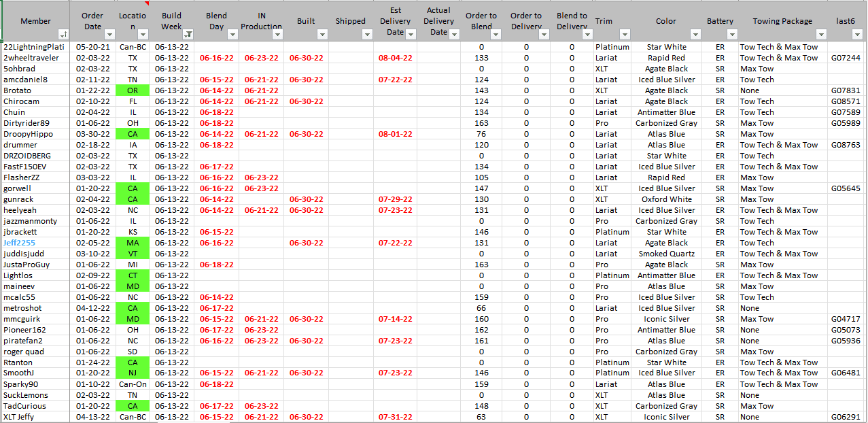This screenshot has width=868, height=423.
Task: Expand the Color column filter arrow
Action: click(x=695, y=35)
